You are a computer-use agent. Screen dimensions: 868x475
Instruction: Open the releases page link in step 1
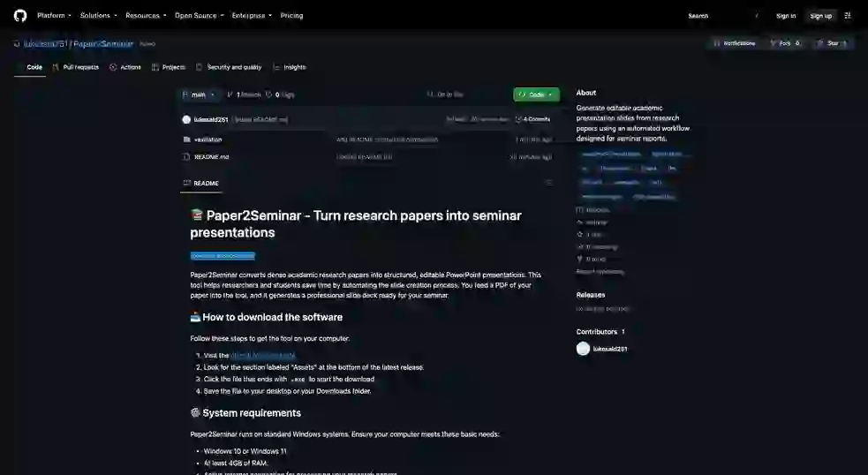(x=263, y=356)
